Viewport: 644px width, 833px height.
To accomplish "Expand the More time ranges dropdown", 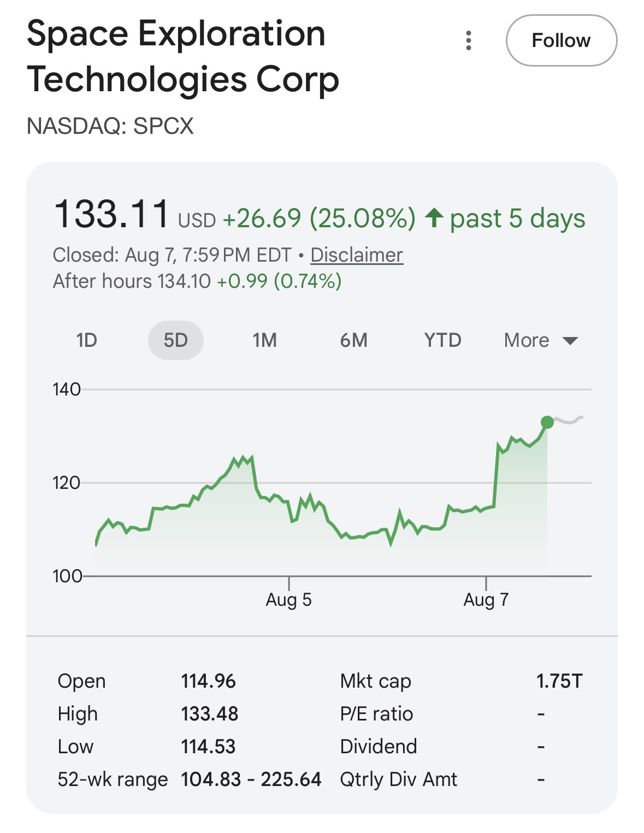I will (x=541, y=340).
